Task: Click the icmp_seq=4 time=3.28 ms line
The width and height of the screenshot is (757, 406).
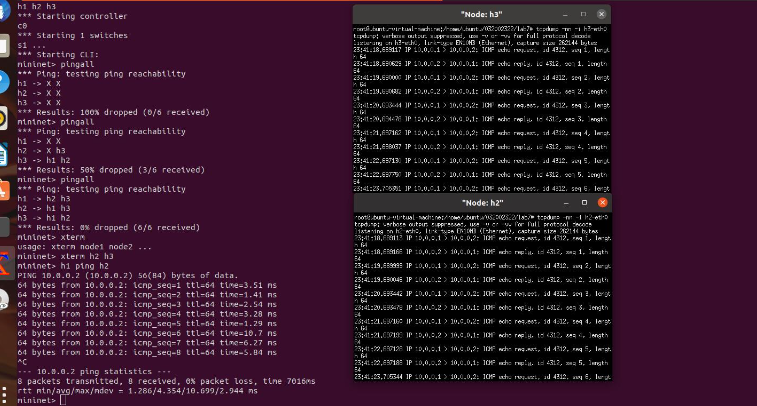Action: tap(147, 314)
